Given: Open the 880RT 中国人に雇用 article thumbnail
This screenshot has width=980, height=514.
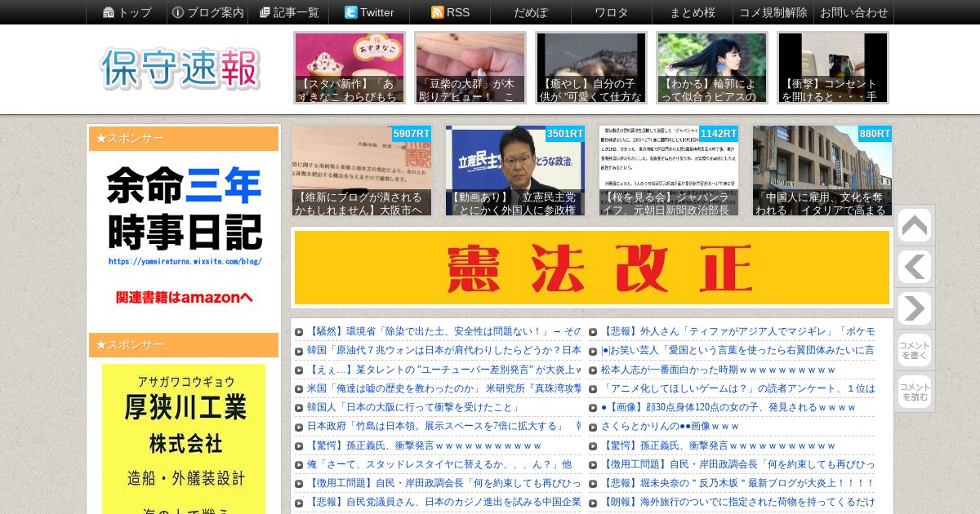Looking at the screenshot, I should pyautogui.click(x=822, y=171).
